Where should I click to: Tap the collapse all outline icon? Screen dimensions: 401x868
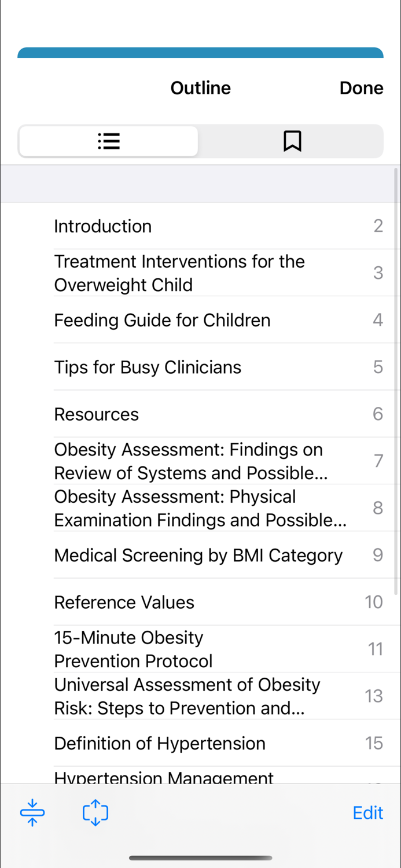pos(32,812)
